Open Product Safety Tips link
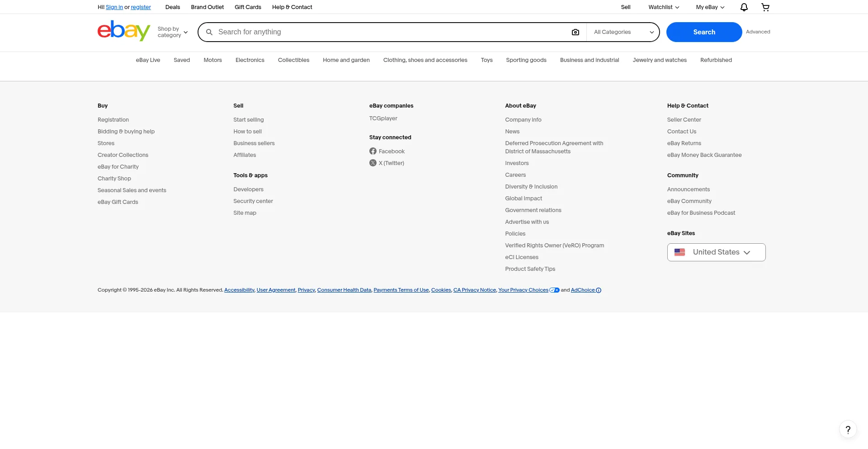Image resolution: width=868 pixels, height=449 pixels. point(530,269)
